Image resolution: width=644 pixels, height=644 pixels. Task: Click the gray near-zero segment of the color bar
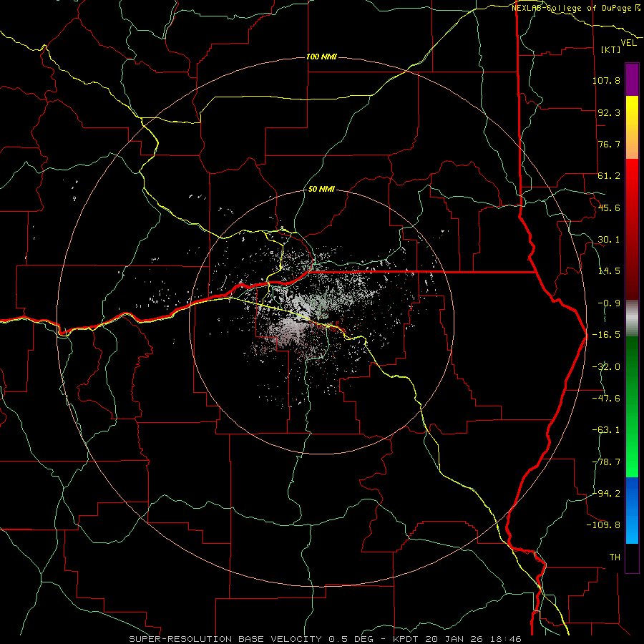[632, 318]
